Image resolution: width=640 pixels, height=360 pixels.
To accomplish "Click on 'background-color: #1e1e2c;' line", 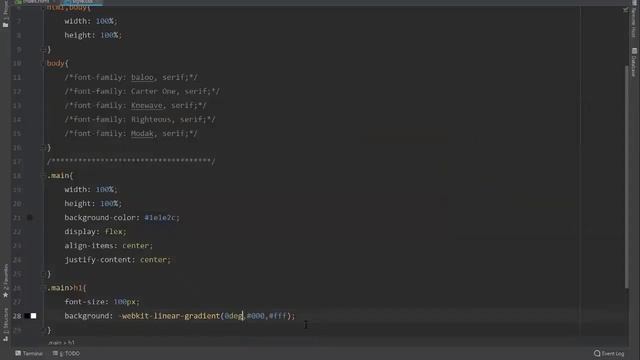I will pyautogui.click(x=122, y=218).
